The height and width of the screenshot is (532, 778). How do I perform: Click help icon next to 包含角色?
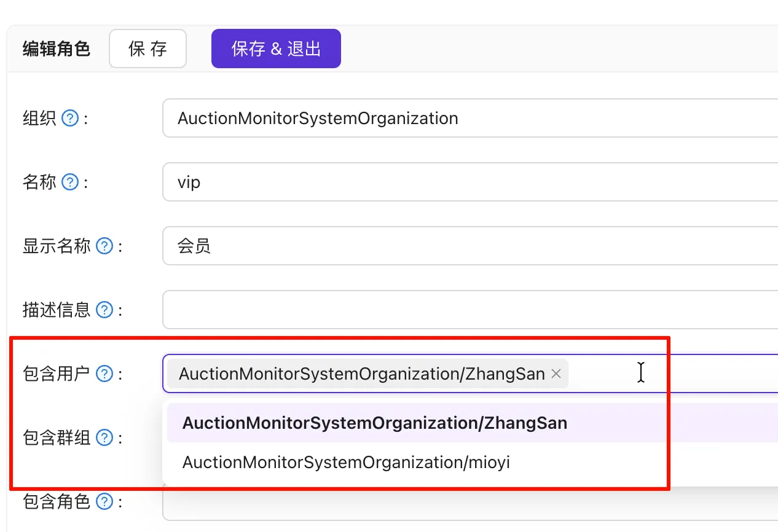(105, 502)
